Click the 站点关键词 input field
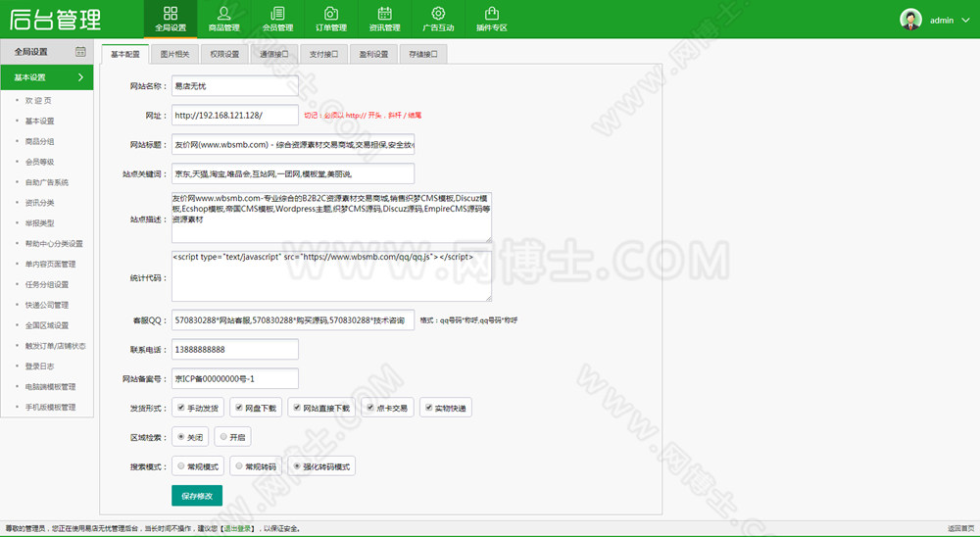This screenshot has width=980, height=537. pyautogui.click(x=293, y=173)
